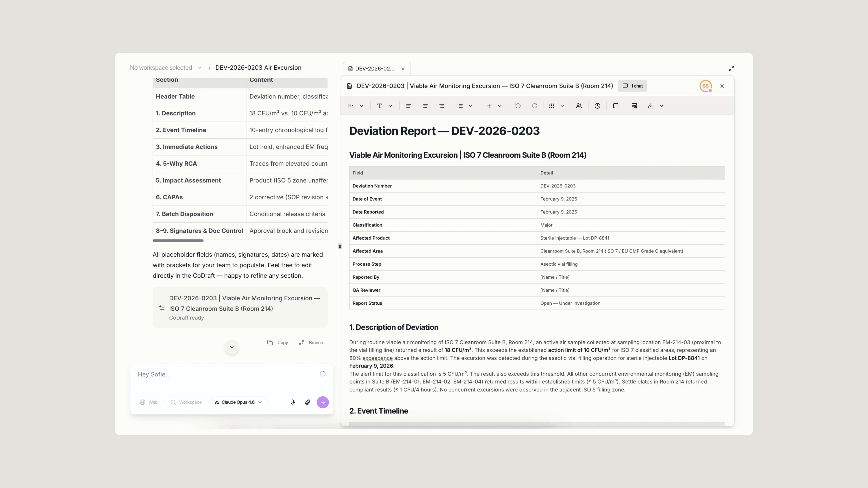Open the comments speech bubble icon
Viewport: 868px width, 488px height.
pos(615,106)
